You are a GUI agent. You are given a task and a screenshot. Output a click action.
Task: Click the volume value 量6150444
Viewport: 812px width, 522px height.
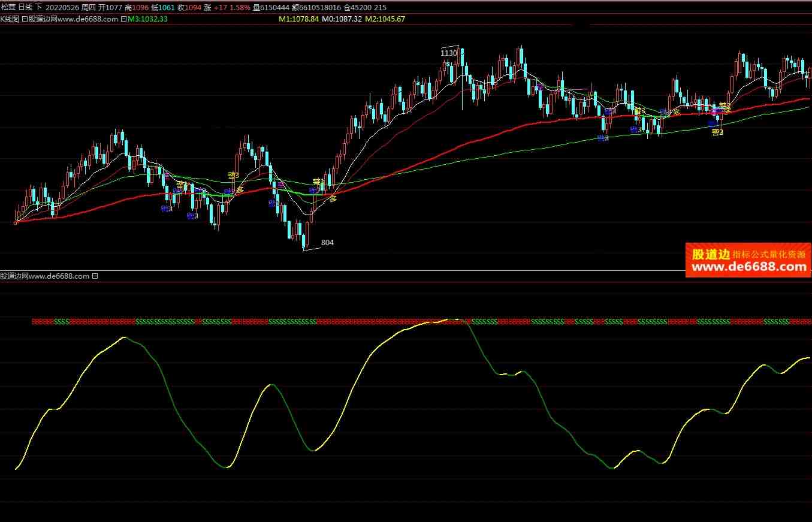pos(270,8)
